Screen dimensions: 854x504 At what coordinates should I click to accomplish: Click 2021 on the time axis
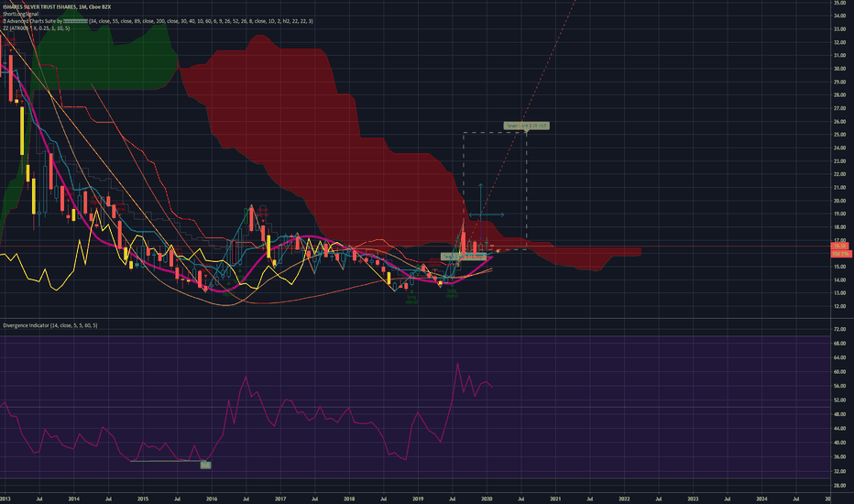click(555, 499)
